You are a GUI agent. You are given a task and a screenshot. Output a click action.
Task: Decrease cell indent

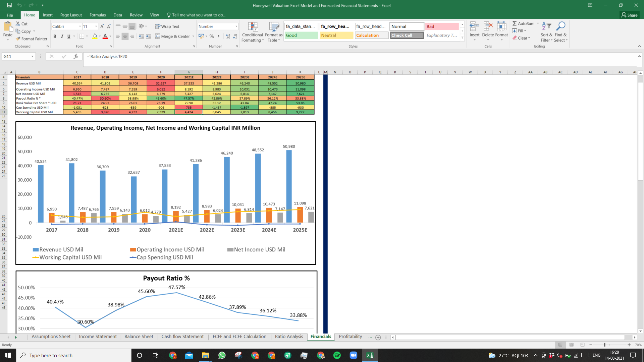[141, 36]
